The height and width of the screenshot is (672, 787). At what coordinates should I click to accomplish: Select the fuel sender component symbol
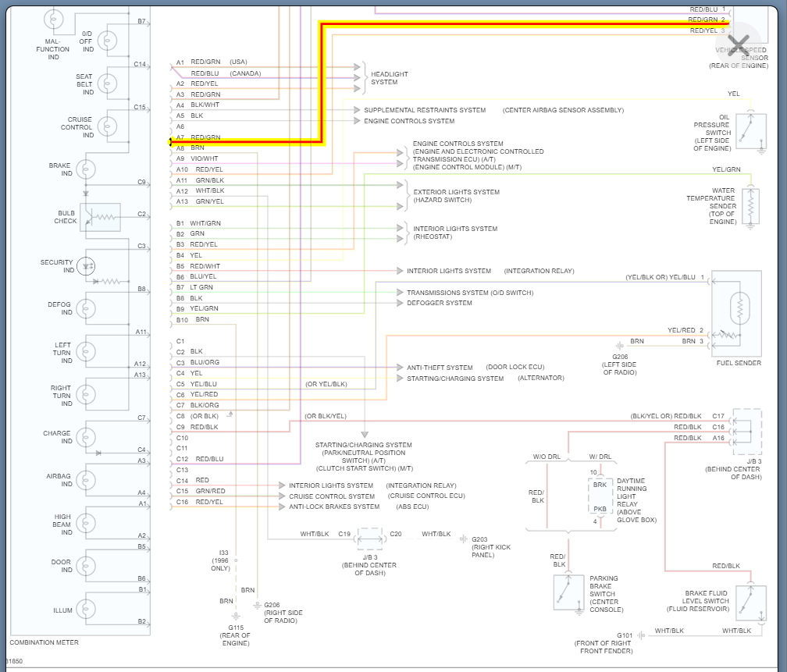tap(735, 314)
